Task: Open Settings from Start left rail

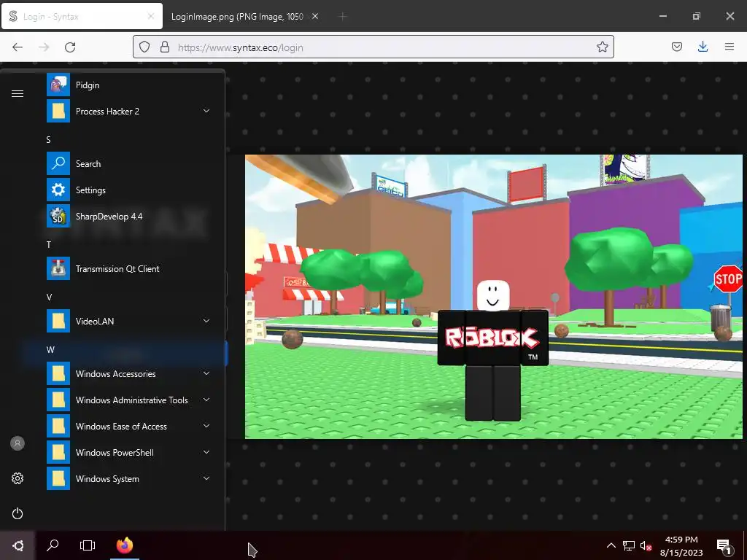Action: point(18,478)
